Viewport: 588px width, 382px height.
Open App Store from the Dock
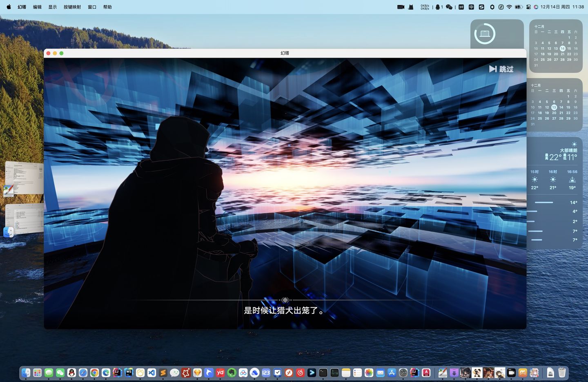[x=392, y=373]
